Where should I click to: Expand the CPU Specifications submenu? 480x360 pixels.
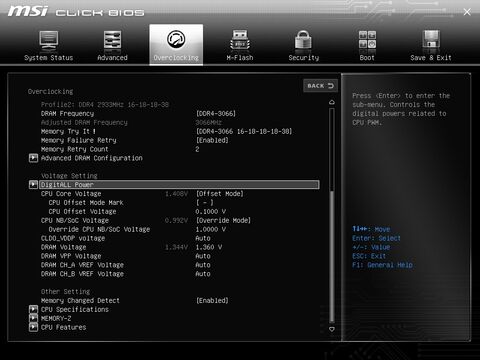click(x=33, y=309)
